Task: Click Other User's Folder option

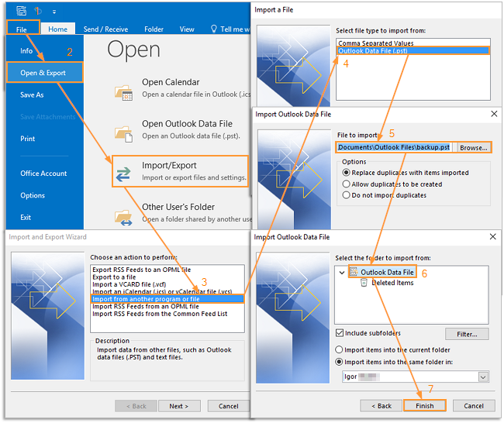Action: pyautogui.click(x=182, y=212)
